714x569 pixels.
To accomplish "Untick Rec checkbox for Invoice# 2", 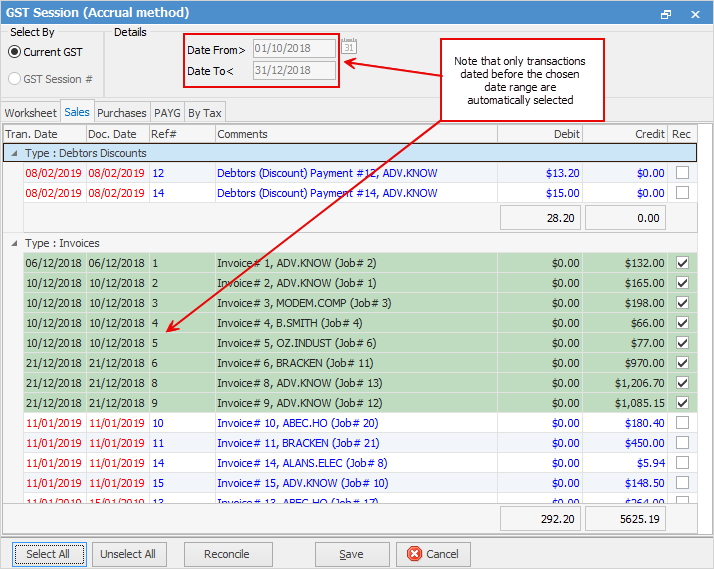I will point(682,283).
